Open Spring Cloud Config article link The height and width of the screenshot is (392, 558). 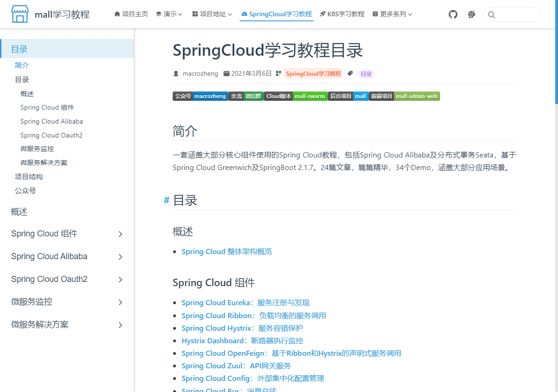[x=253, y=378]
